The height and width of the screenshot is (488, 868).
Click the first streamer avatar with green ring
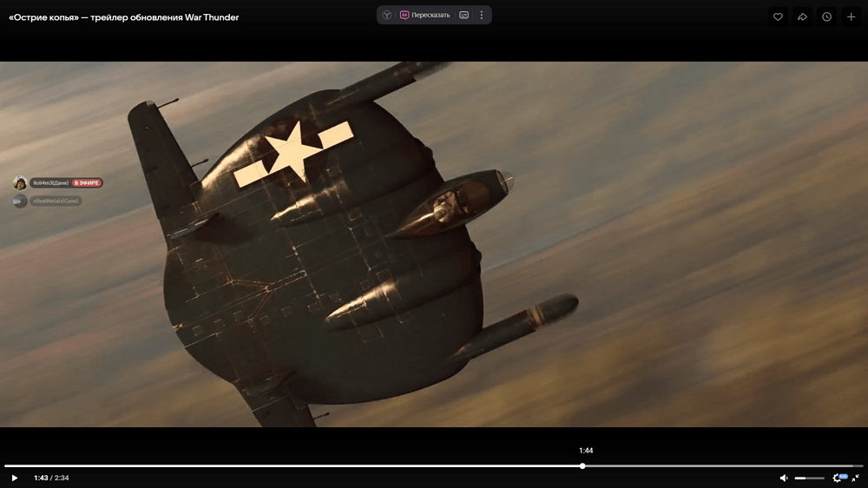(19, 183)
